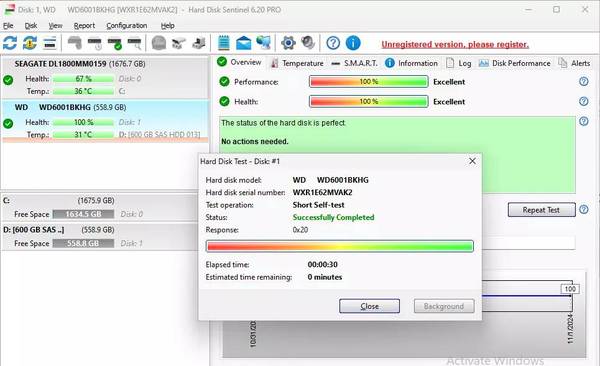Click help icon beside Performance bar

click(x=584, y=81)
